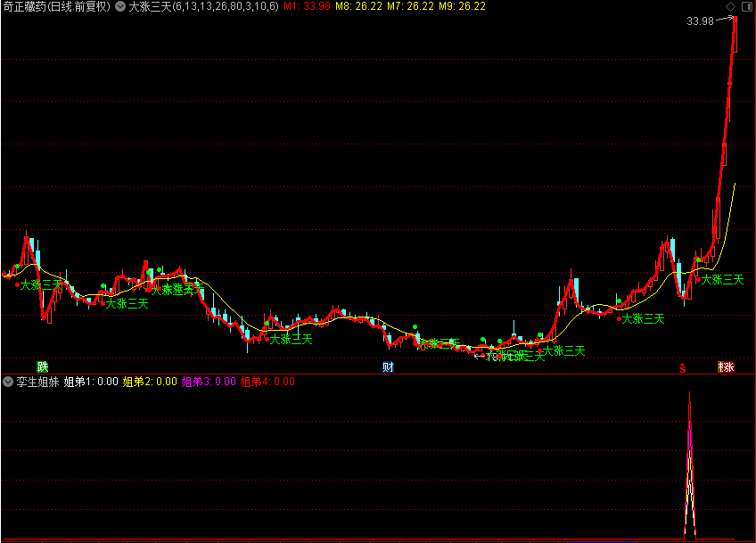Click the M1: 33.98 value label
Viewport: 756px width, 543px height.
(305, 6)
